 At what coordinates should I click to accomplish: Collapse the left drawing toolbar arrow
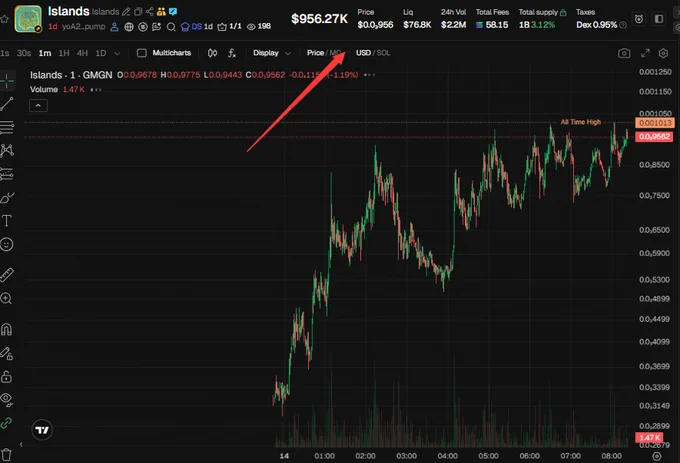pos(21,444)
